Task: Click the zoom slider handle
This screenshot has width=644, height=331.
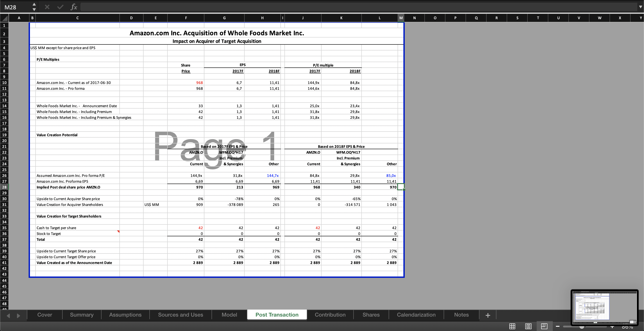Action: point(582,327)
